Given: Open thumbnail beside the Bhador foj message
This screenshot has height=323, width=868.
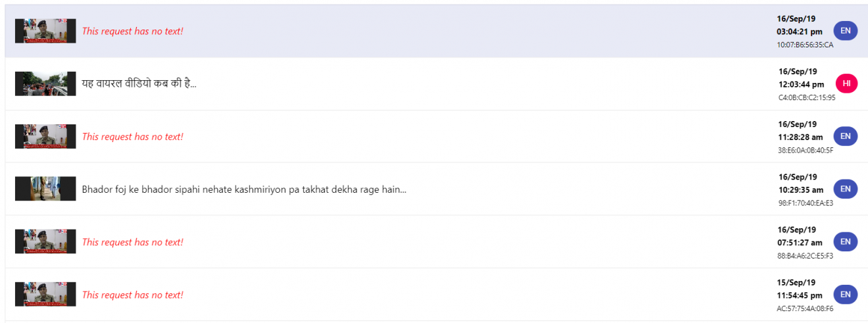Looking at the screenshot, I should pos(45,189).
